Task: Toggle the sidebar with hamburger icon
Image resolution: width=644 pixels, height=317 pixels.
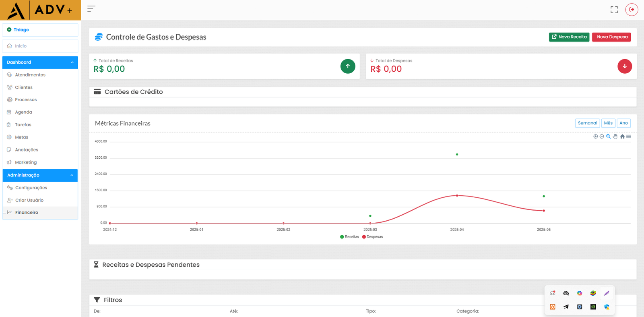Action: click(91, 9)
